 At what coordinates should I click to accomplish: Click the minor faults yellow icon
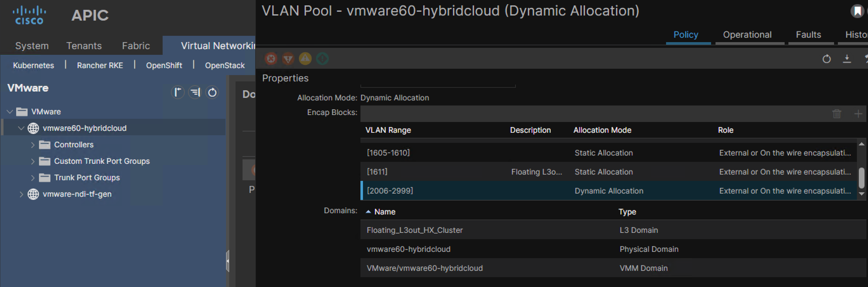click(305, 59)
